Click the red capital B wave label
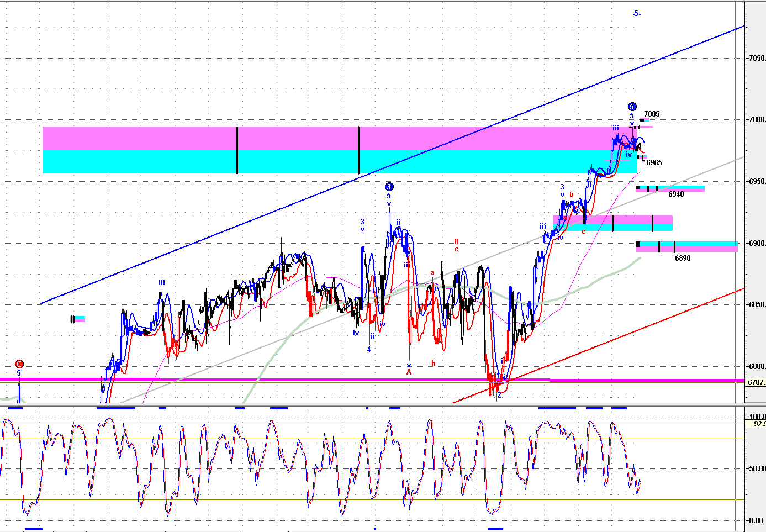This screenshot has height=532, width=766. click(x=457, y=241)
